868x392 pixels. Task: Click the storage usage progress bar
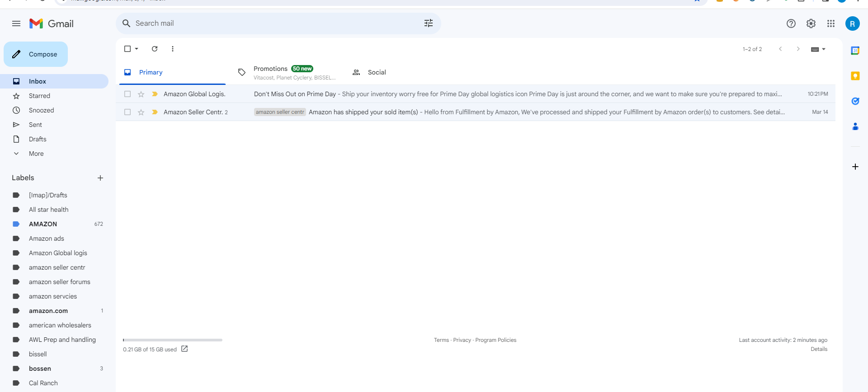[x=173, y=340]
